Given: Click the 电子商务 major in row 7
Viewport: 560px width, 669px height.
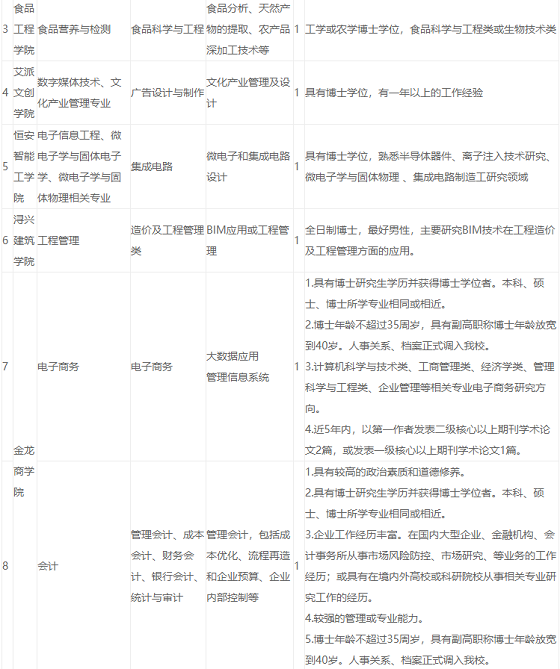Looking at the screenshot, I should 58,366.
